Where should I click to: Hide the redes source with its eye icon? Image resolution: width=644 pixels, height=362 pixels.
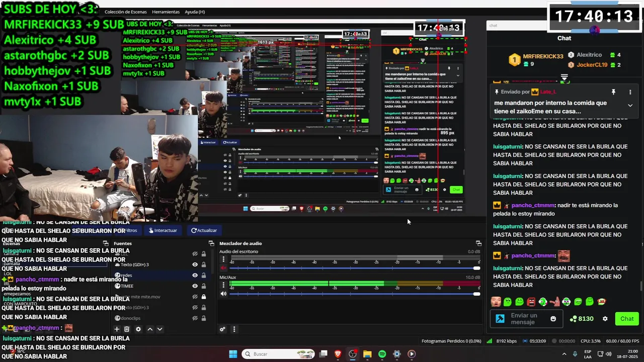point(195,276)
